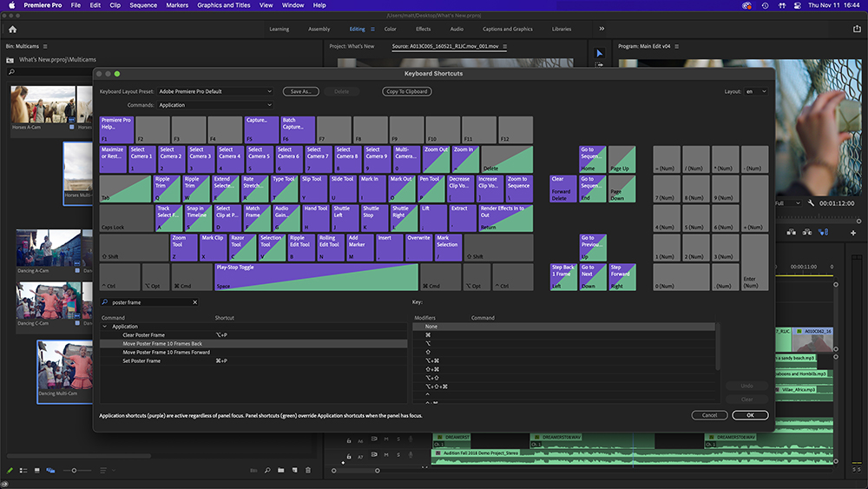
Task: Click the trash clear icon in bin
Action: pyautogui.click(x=308, y=470)
